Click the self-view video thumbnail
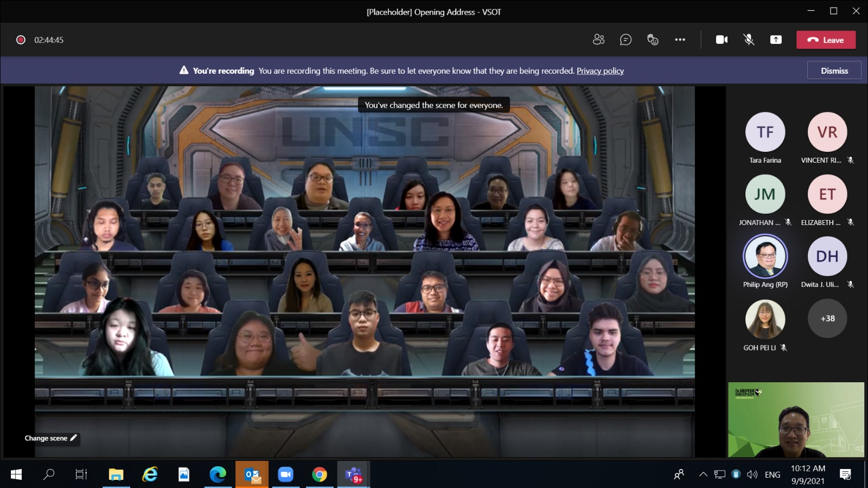Image resolution: width=868 pixels, height=488 pixels. tap(796, 420)
